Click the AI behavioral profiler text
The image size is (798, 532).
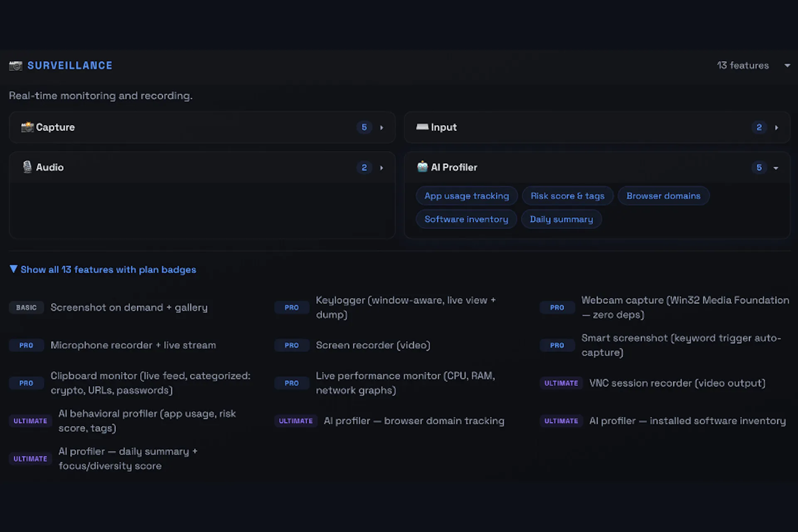[147, 421]
